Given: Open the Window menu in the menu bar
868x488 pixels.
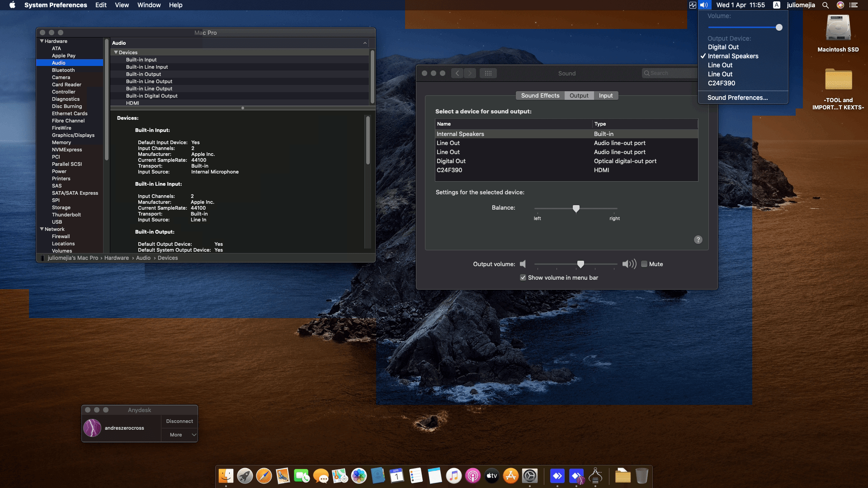Looking at the screenshot, I should point(149,5).
